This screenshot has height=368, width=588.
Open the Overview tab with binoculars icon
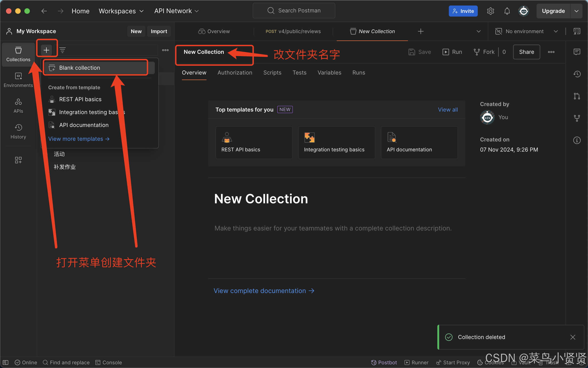click(x=214, y=32)
